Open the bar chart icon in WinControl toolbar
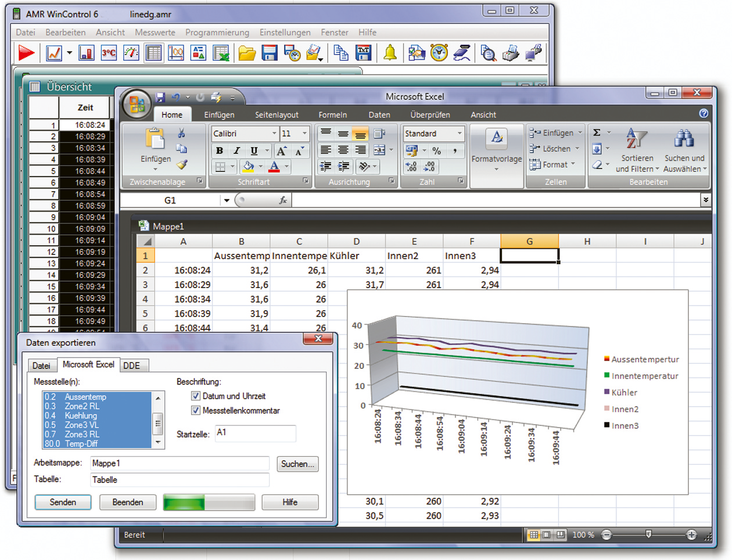732x560 pixels. coord(87,53)
